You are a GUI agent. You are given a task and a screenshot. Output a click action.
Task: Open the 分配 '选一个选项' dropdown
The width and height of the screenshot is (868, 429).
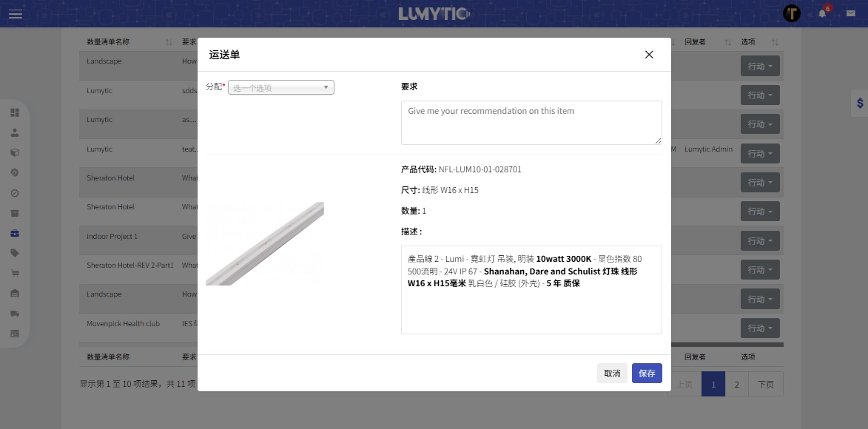coord(280,87)
